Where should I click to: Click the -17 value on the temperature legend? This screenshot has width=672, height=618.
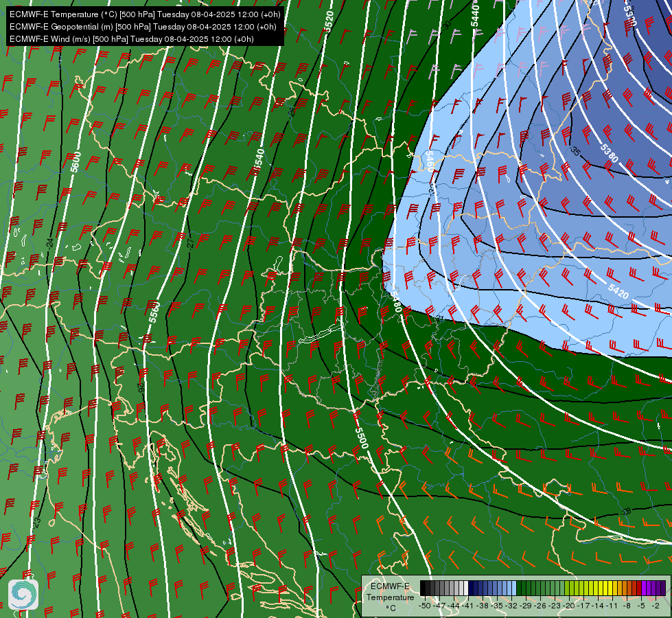coord(583,606)
